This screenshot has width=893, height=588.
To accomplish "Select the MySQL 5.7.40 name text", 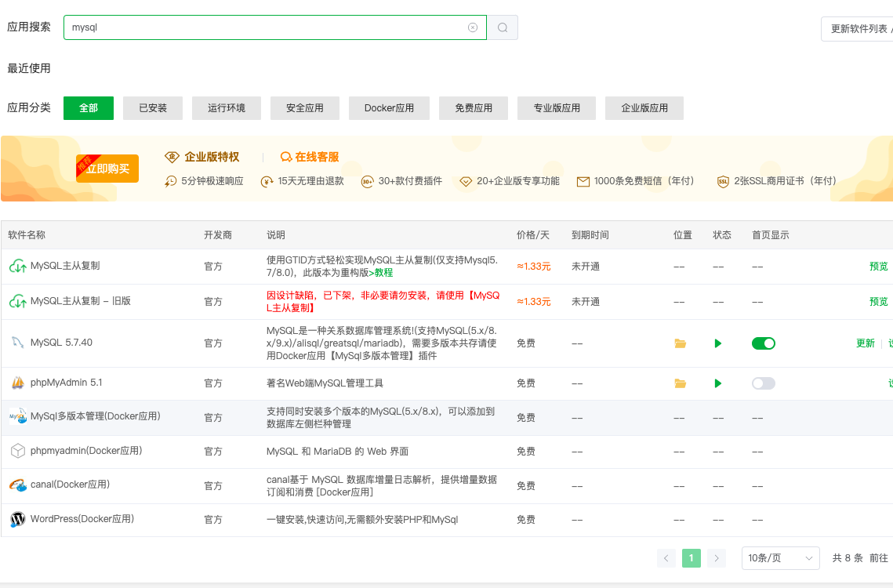I will pyautogui.click(x=61, y=343).
